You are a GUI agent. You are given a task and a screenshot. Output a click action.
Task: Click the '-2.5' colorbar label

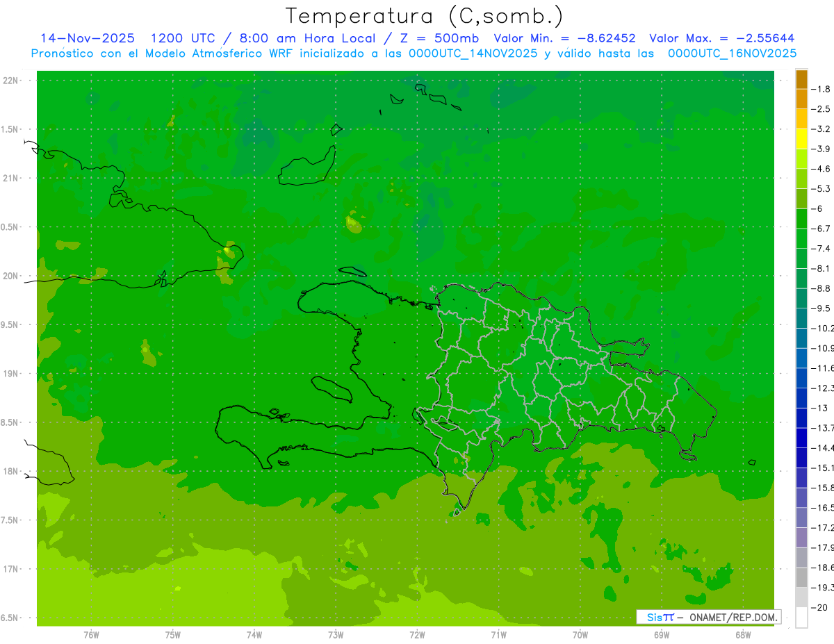pyautogui.click(x=821, y=109)
